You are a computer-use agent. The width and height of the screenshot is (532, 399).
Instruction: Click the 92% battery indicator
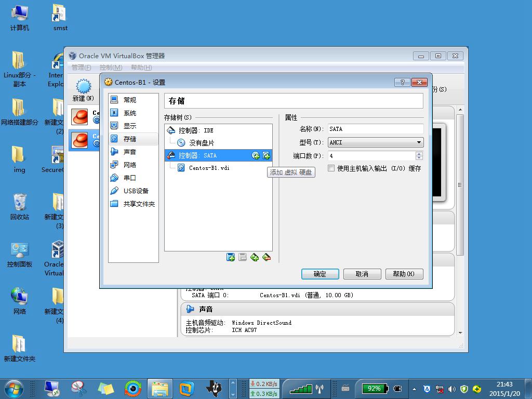375,389
